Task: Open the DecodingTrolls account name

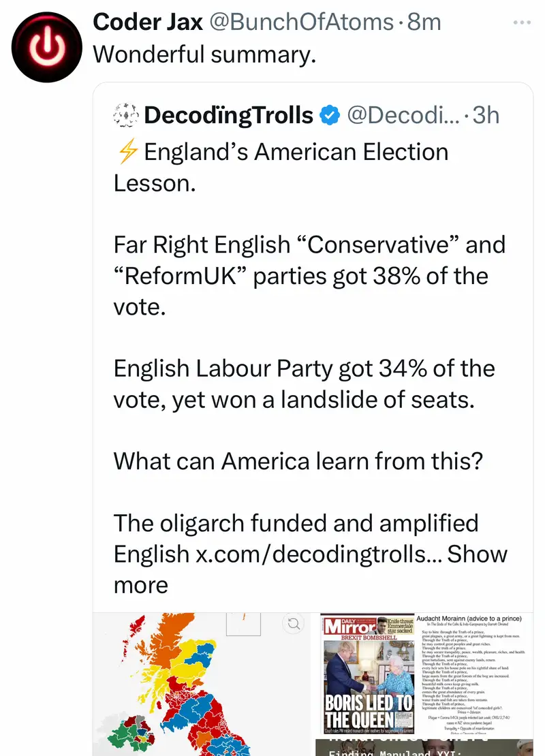Action: pos(229,116)
